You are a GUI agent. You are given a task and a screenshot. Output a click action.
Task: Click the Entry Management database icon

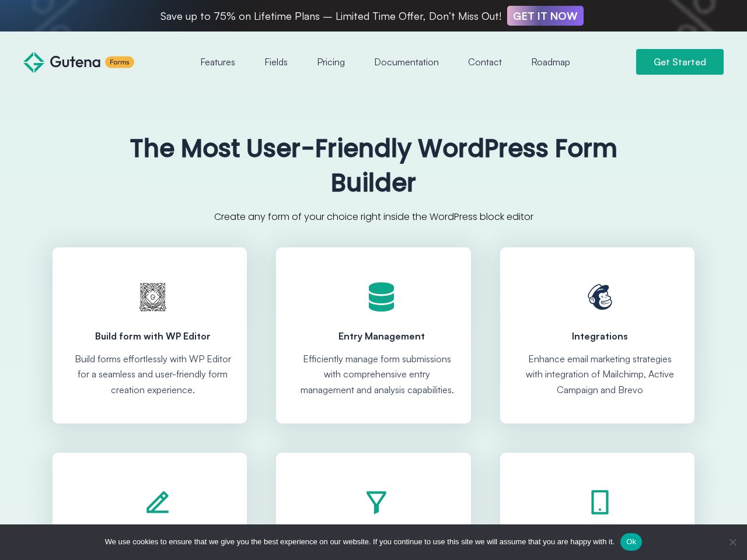pyautogui.click(x=381, y=297)
